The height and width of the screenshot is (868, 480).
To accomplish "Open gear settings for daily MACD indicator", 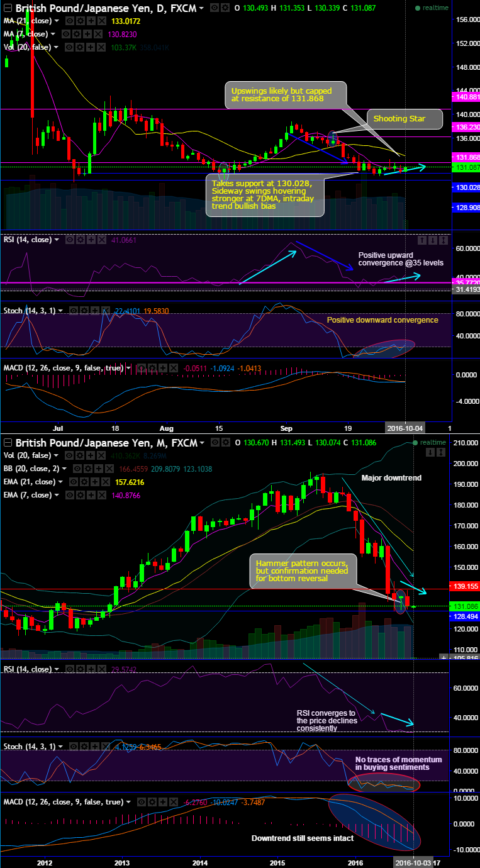I will click(152, 369).
